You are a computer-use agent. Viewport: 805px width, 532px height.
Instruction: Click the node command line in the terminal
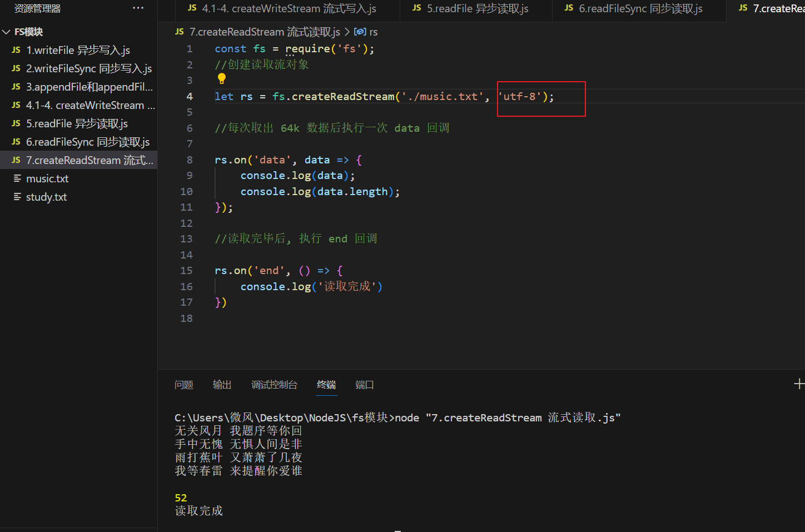tap(397, 418)
